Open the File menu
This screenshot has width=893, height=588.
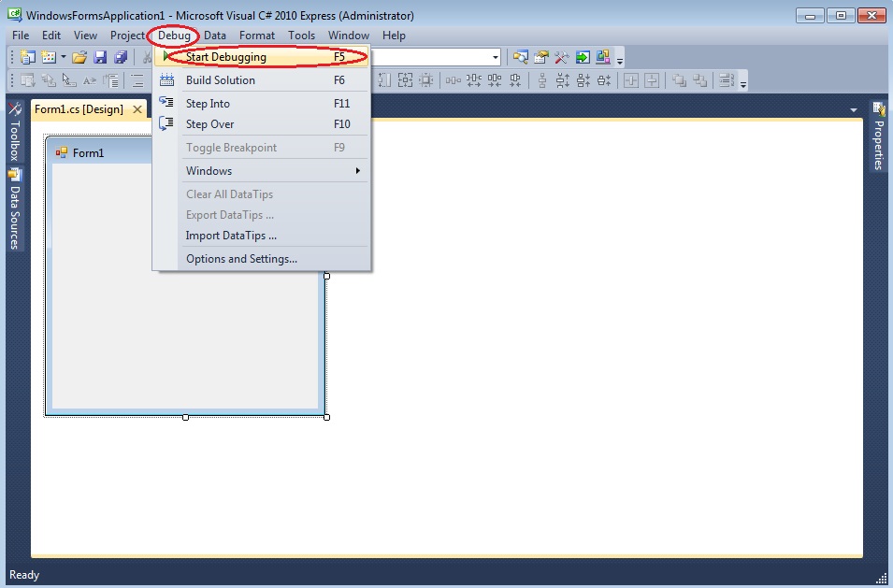pyautogui.click(x=21, y=36)
